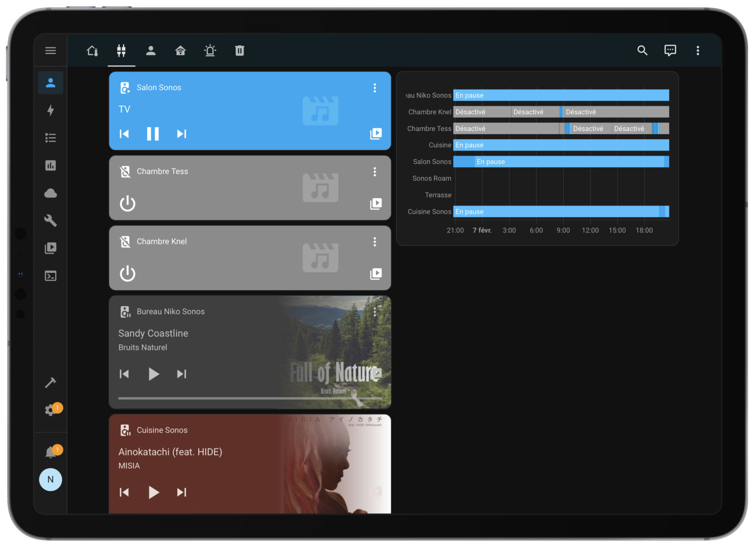Previous track on Bureau Niko Sonos

pos(124,374)
